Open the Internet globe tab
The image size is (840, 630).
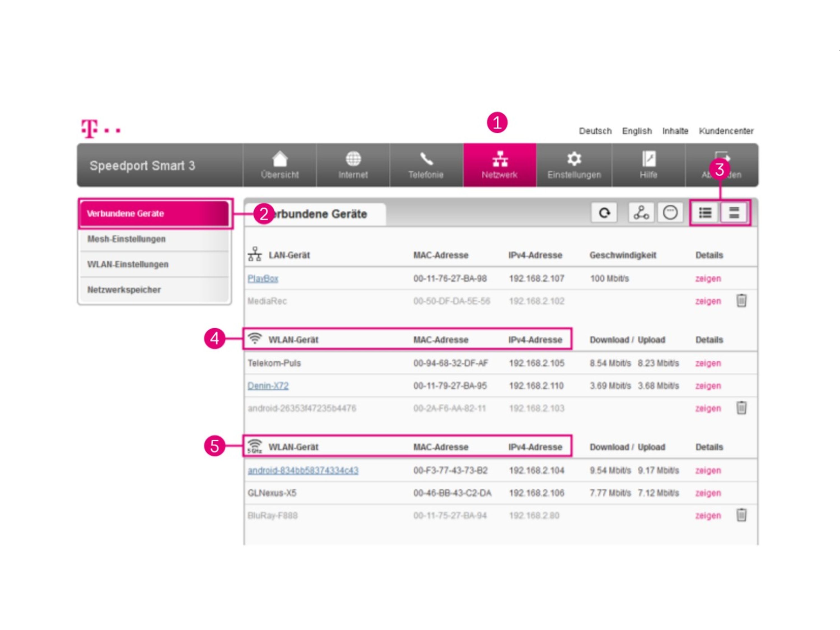pos(353,165)
